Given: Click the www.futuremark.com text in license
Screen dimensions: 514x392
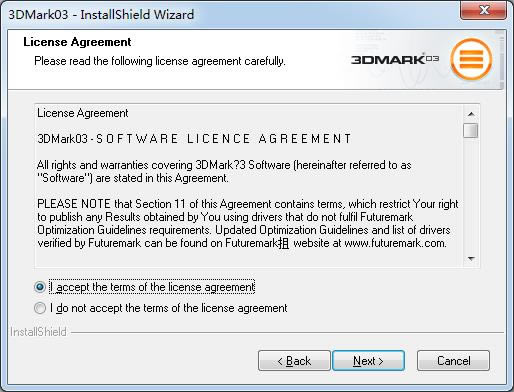Looking at the screenshot, I should (x=395, y=243).
